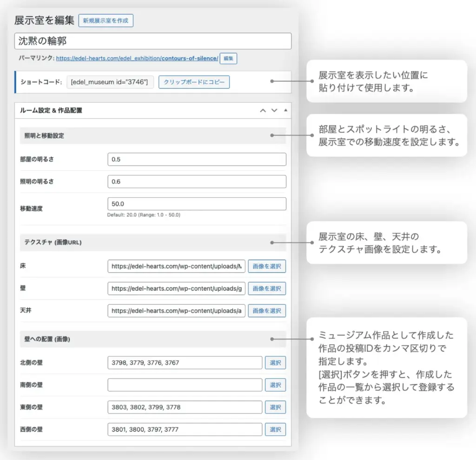Image resolution: width=476 pixels, height=460 pixels.
Task: Click the exhibition title field 沈黙の輪郭
Action: (153, 41)
